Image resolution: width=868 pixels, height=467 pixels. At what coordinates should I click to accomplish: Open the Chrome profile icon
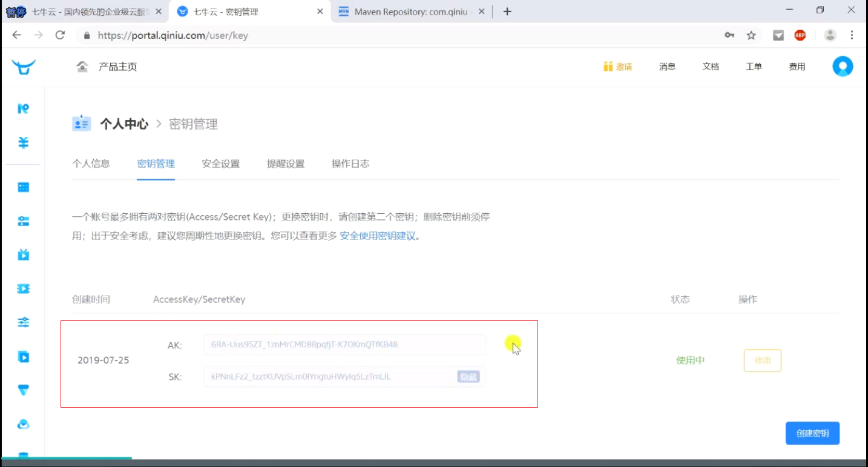830,35
